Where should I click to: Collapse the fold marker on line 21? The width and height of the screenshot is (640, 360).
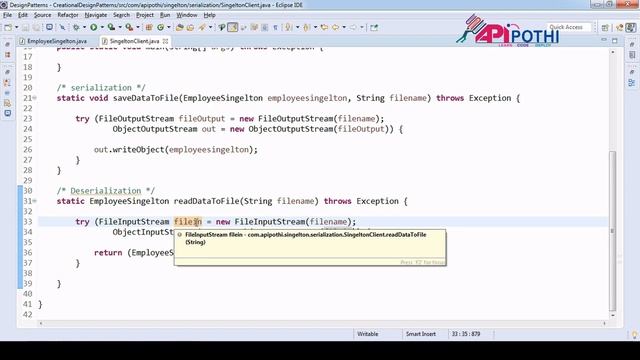pyautogui.click(x=35, y=98)
